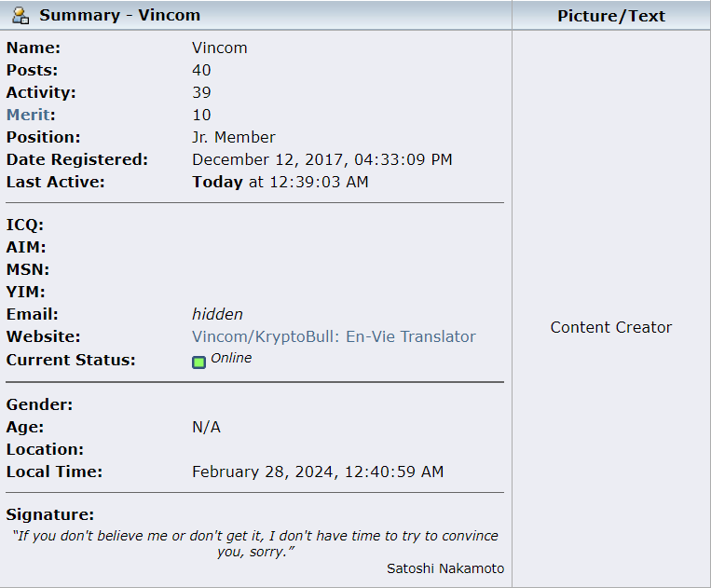Click the Content Creator text

[x=611, y=327]
